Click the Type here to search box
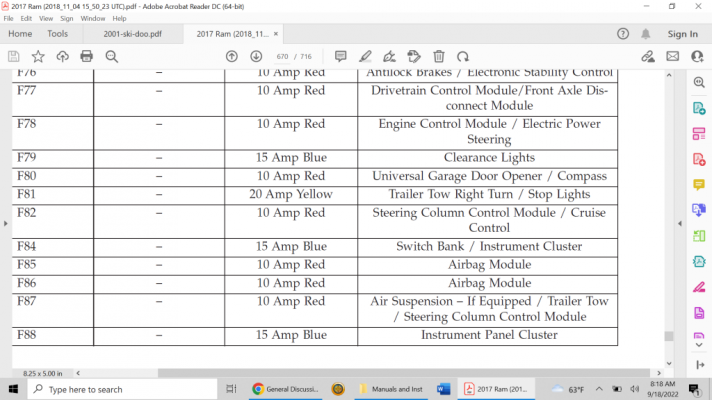The image size is (712, 400). [123, 389]
